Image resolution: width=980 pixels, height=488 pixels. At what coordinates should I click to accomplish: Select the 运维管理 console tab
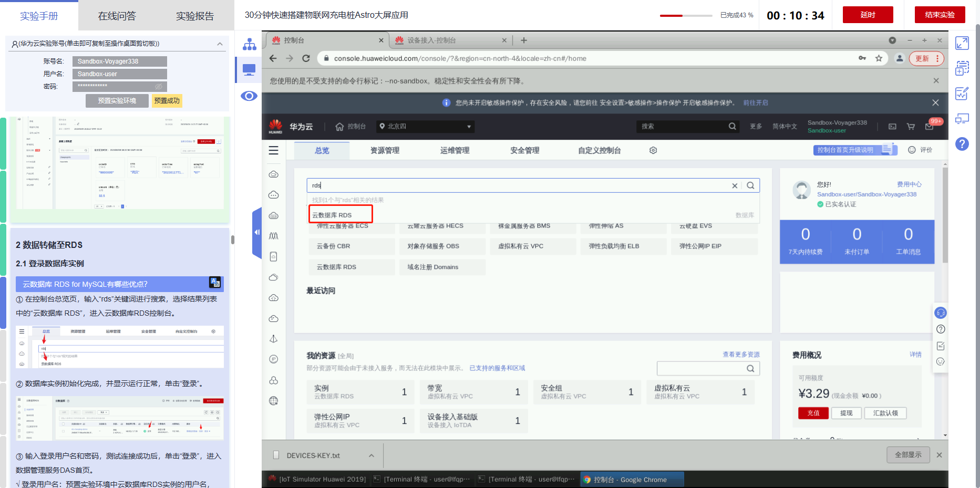(x=455, y=150)
